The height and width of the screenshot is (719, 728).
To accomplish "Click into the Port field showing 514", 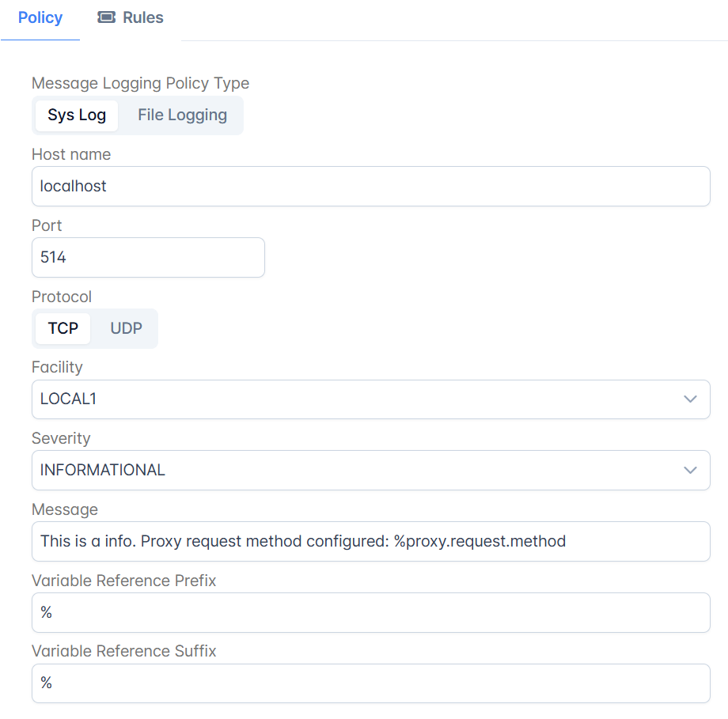I will tap(148, 258).
